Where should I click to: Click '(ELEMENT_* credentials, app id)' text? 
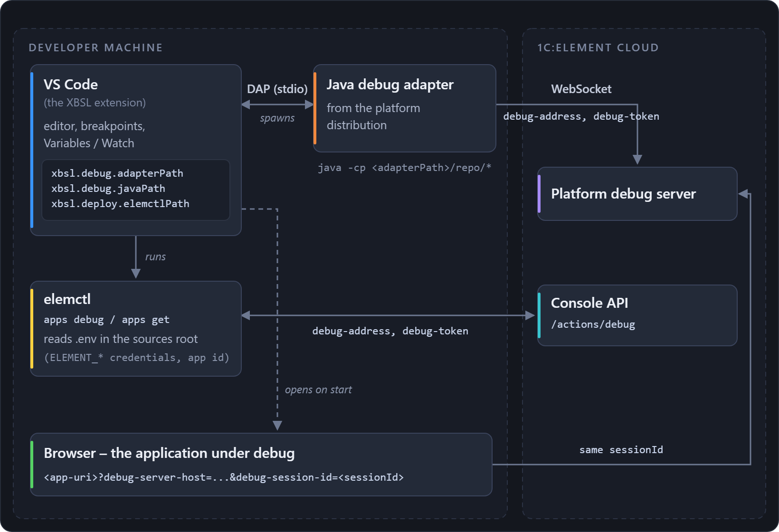coord(137,358)
